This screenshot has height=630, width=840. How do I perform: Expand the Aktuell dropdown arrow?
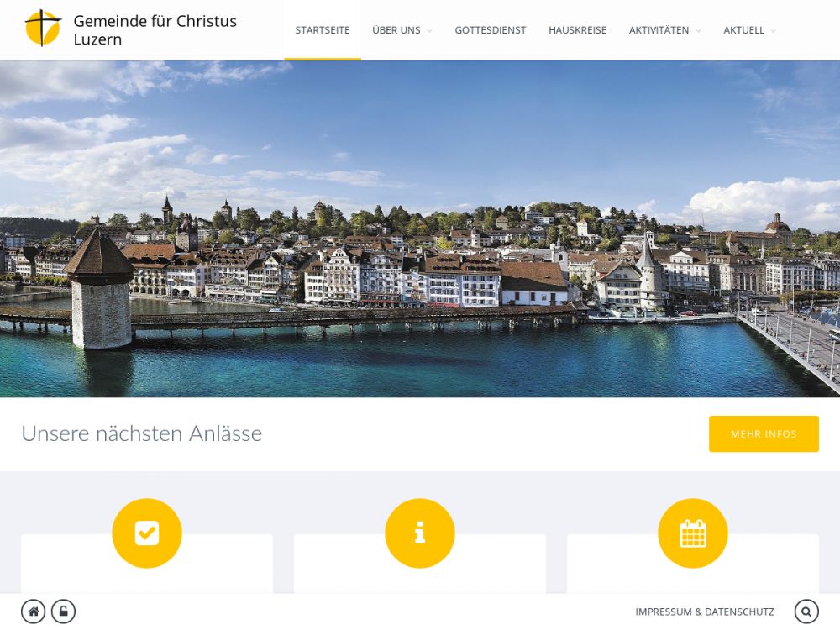[x=773, y=31]
